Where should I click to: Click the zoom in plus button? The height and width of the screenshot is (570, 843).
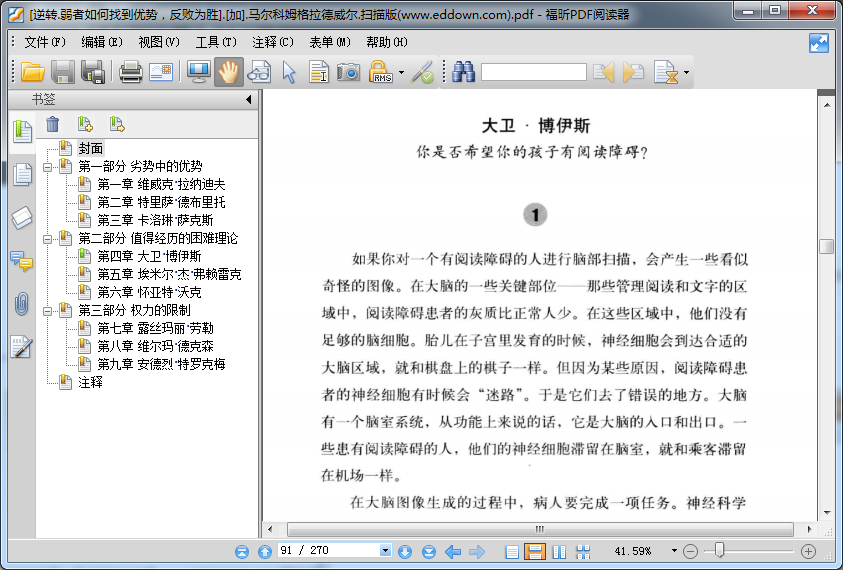808,551
